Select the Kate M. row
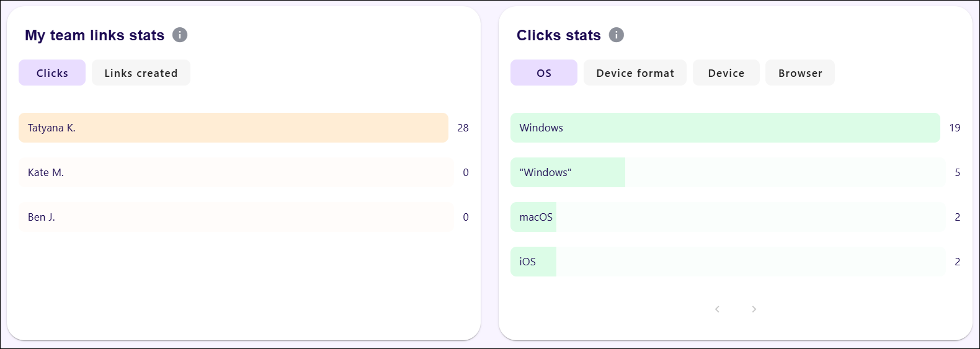 pyautogui.click(x=236, y=172)
